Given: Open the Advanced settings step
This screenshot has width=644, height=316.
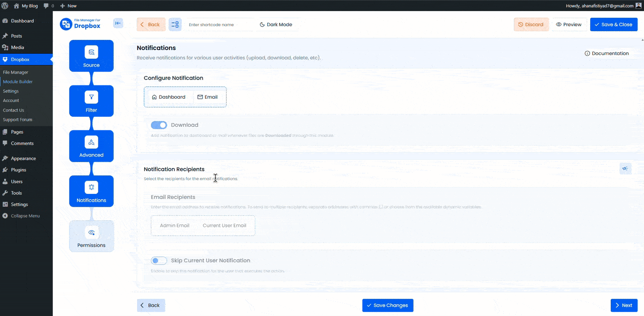Looking at the screenshot, I should (91, 146).
